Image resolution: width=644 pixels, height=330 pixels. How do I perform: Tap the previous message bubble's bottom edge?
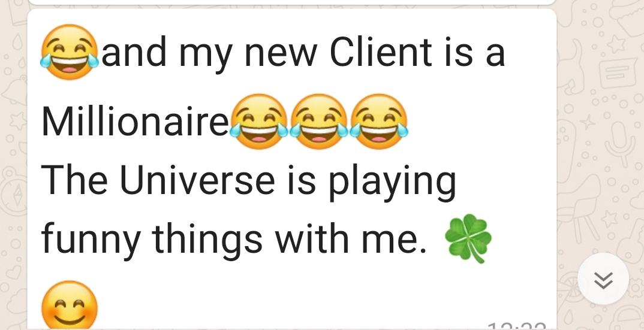(292, 3)
